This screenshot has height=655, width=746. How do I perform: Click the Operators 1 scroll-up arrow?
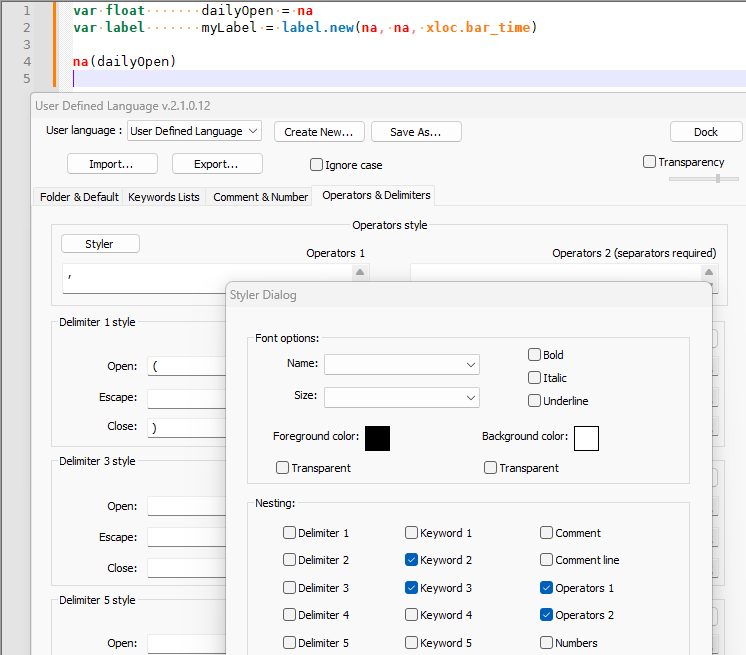[360, 272]
